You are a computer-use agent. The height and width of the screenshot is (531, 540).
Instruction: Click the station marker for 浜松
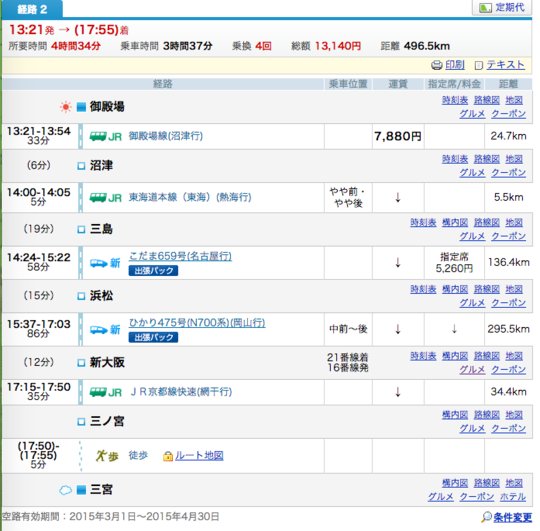[x=81, y=296]
